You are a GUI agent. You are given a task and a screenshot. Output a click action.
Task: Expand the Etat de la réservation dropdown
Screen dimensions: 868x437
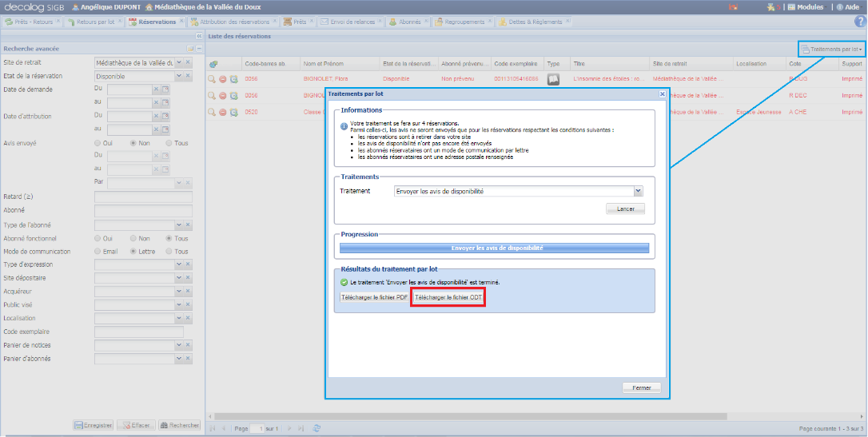click(179, 76)
